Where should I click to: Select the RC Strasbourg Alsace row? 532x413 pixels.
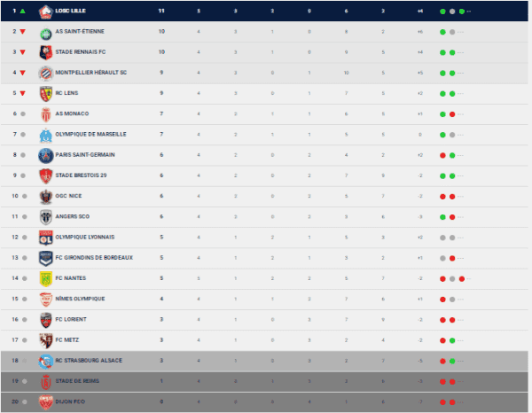pos(266,361)
